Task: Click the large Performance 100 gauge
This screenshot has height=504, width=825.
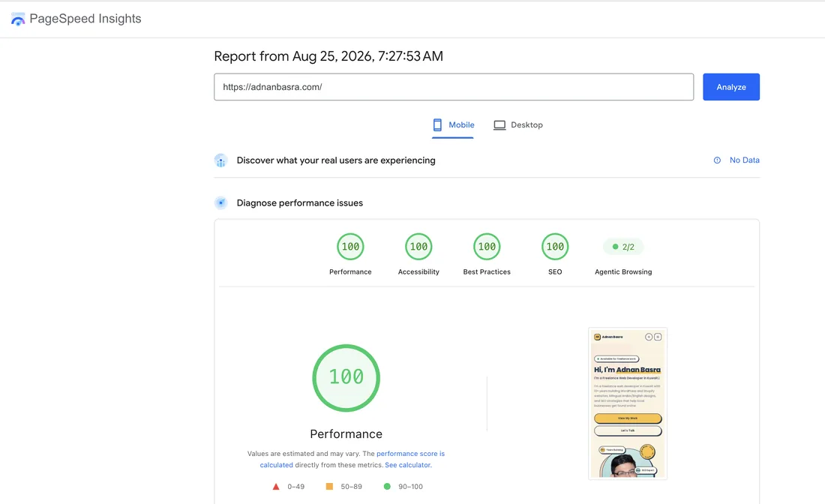Action: 346,378
